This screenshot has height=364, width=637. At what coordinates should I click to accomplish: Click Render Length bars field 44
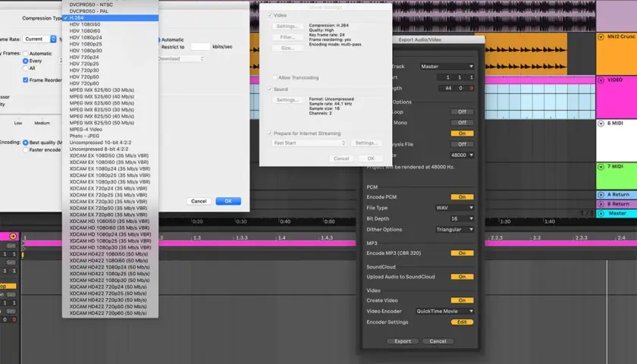(445, 88)
